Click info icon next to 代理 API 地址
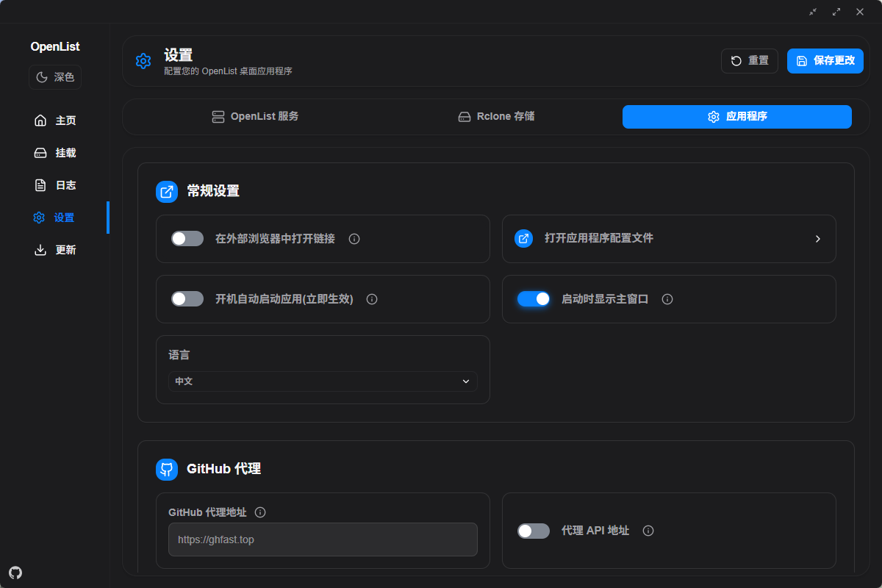882x588 pixels. click(648, 531)
